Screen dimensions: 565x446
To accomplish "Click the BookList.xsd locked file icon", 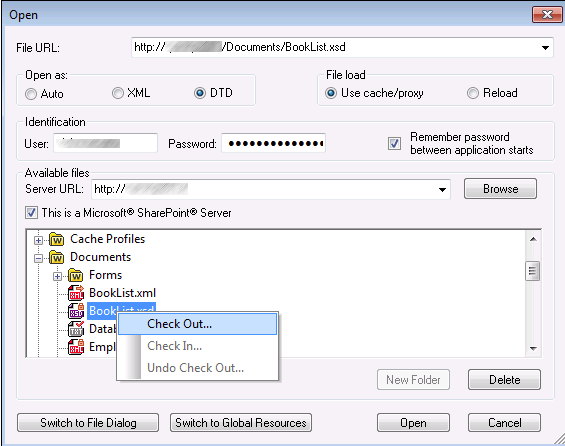I will (76, 311).
